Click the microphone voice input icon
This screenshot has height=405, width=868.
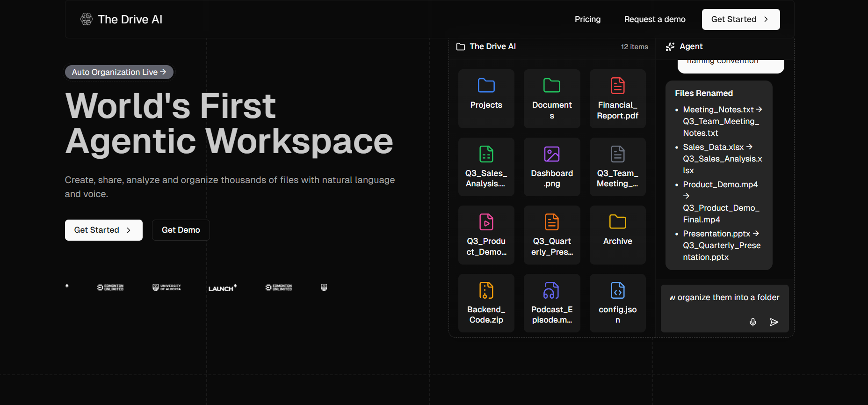click(x=753, y=322)
